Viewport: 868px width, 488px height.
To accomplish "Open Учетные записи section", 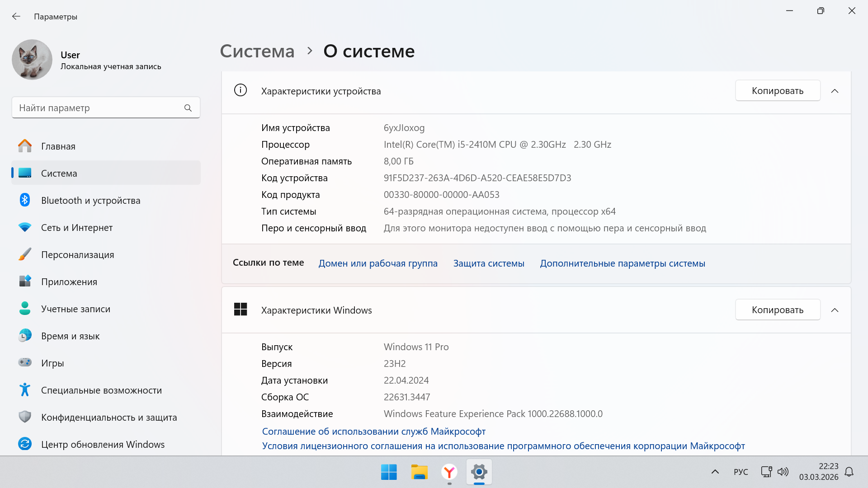I will click(106, 309).
